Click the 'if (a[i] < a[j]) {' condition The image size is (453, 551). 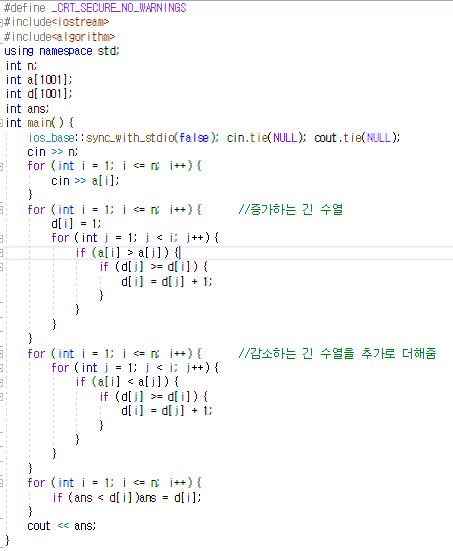point(127,382)
